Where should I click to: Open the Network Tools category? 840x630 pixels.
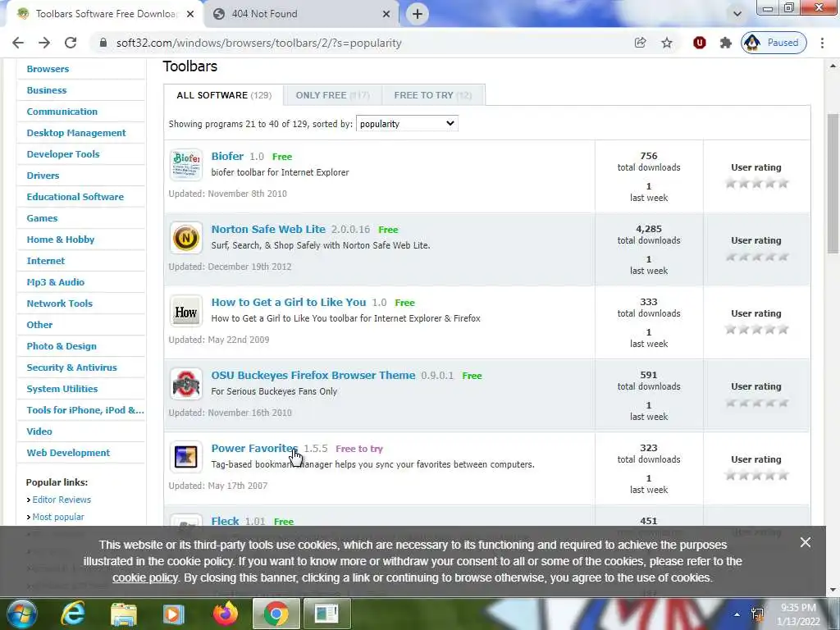pyautogui.click(x=59, y=304)
